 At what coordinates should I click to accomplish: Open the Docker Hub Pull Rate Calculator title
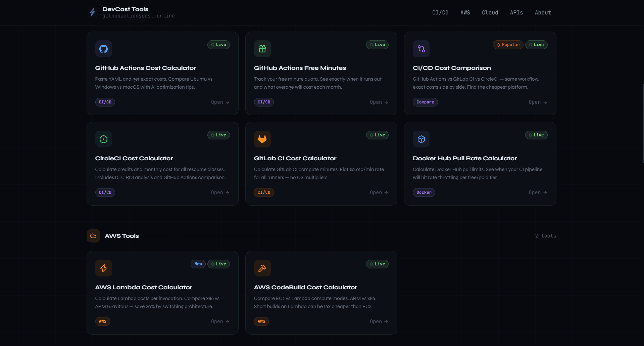point(465,158)
